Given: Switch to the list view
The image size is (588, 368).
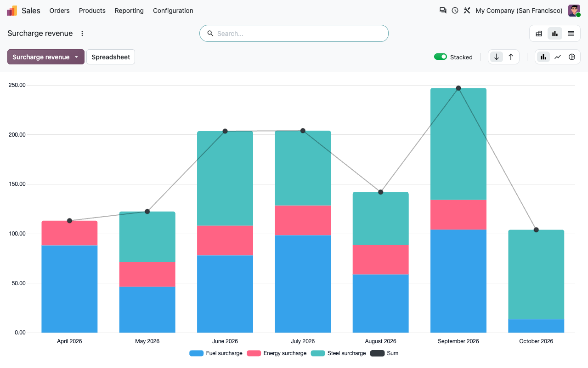Looking at the screenshot, I should point(571,34).
